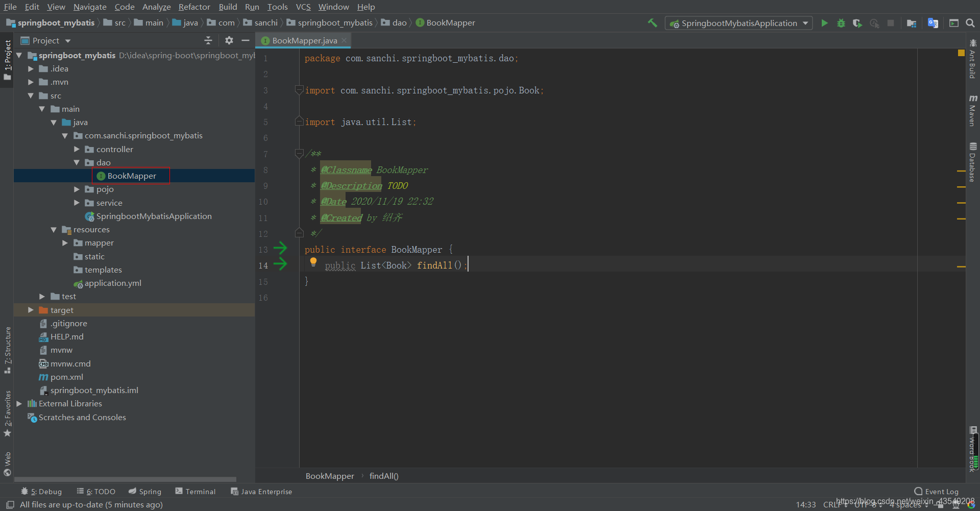The width and height of the screenshot is (980, 511).
Task: Expand the target folder
Action: [x=31, y=310]
